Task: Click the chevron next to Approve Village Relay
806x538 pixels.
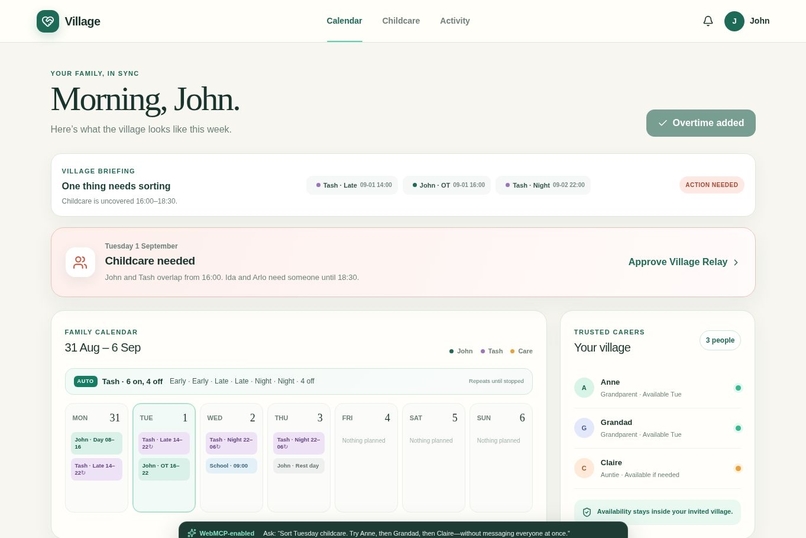Action: (736, 262)
